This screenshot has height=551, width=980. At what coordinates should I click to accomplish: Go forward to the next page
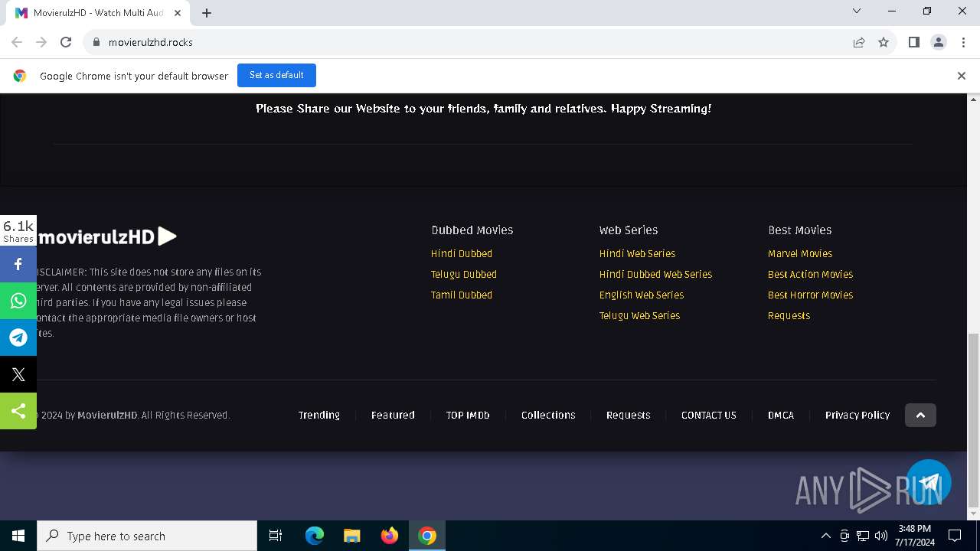41,42
